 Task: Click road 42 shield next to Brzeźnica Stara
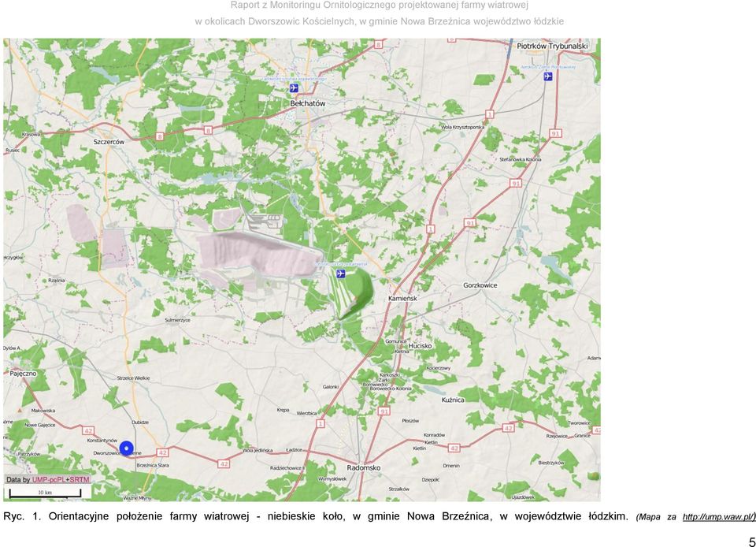coord(162,452)
